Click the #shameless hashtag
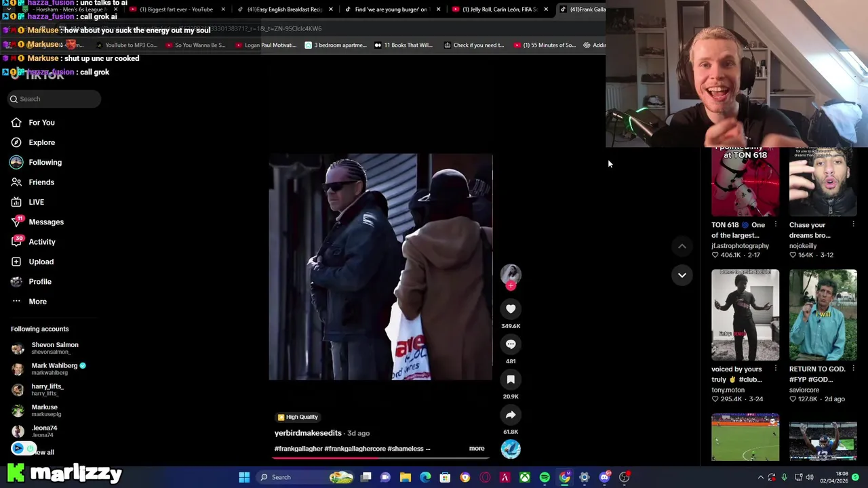The image size is (868, 488). (405, 449)
